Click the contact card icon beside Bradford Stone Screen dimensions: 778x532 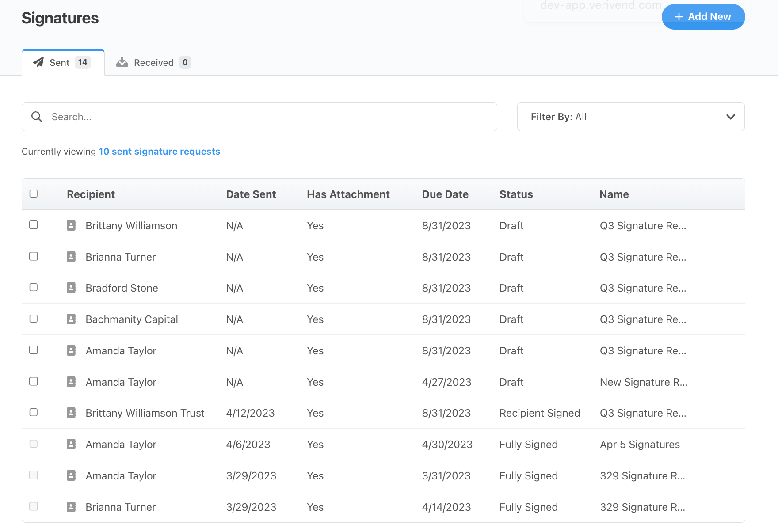[71, 288]
